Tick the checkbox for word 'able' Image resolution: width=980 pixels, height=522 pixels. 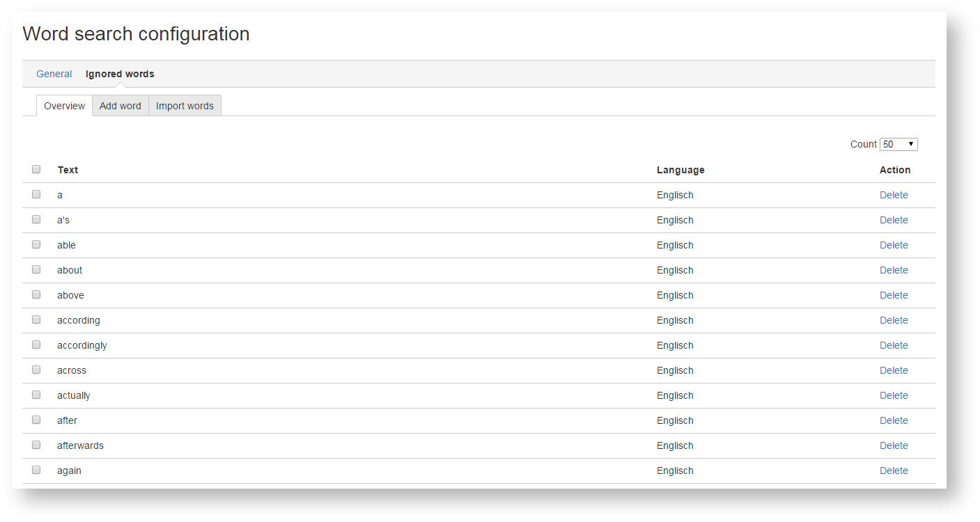point(36,244)
